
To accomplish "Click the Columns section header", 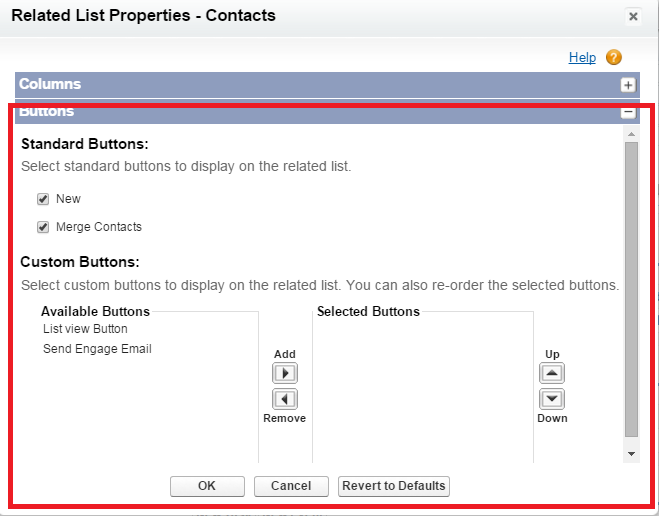I will pyautogui.click(x=50, y=85).
